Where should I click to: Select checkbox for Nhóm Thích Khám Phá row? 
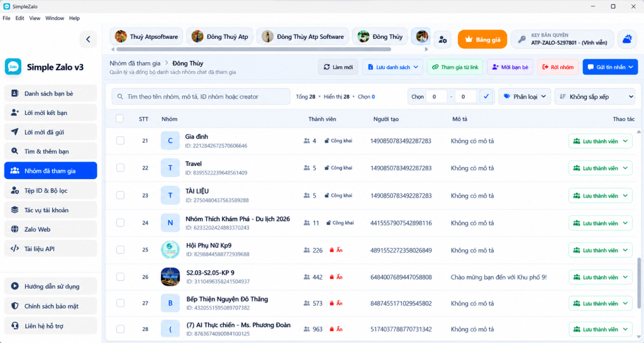(x=120, y=223)
